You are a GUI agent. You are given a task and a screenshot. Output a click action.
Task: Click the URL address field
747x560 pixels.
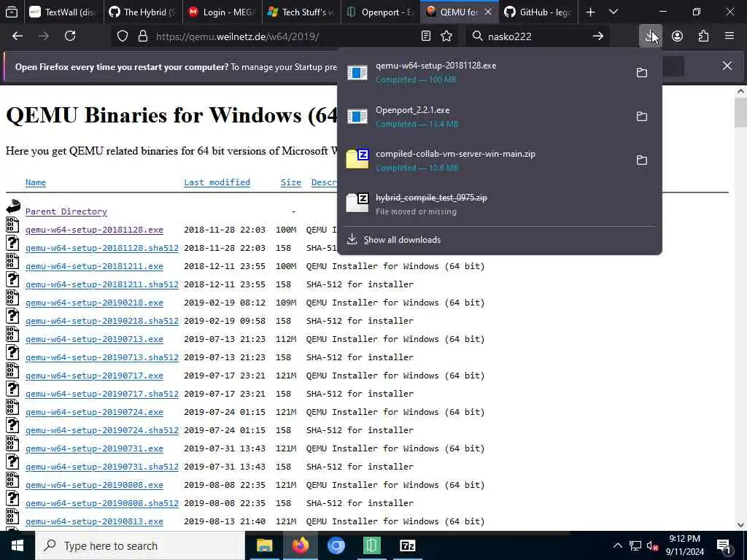286,36
